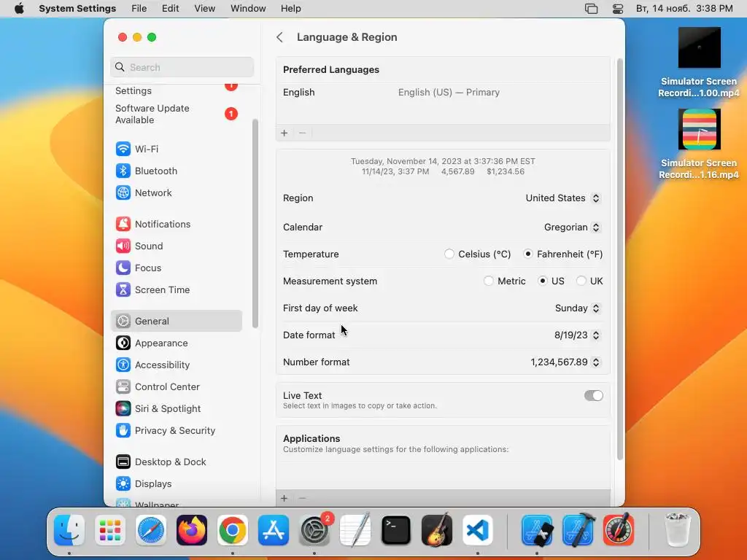Screen dimensions: 747x560
Task: Open Google Chrome in the Dock
Action: point(233,530)
